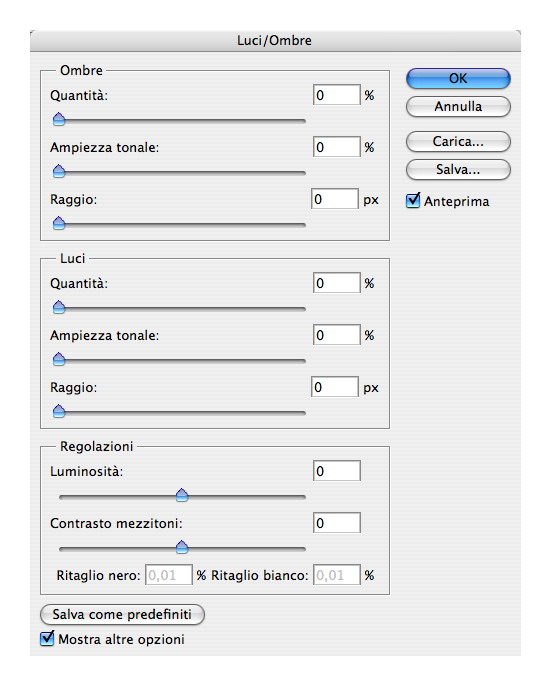Viewport: 551px width, 686px height.
Task: Open the Carica... load dialog
Action: pyautogui.click(x=458, y=142)
